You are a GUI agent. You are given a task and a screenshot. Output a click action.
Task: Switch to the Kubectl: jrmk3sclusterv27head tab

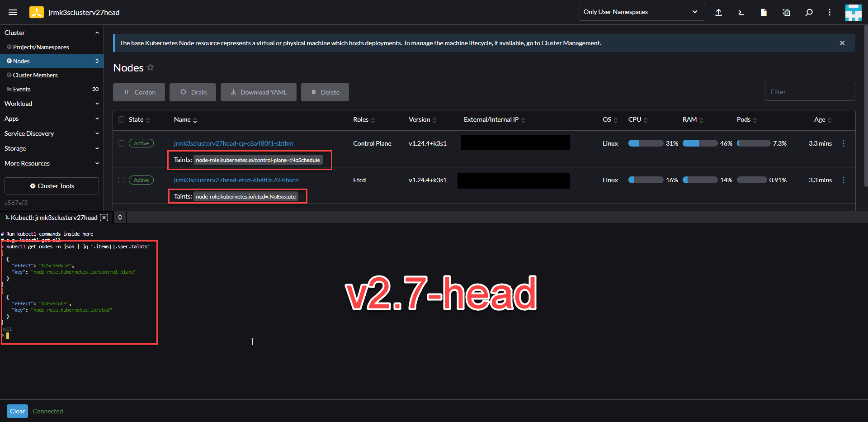[52, 218]
